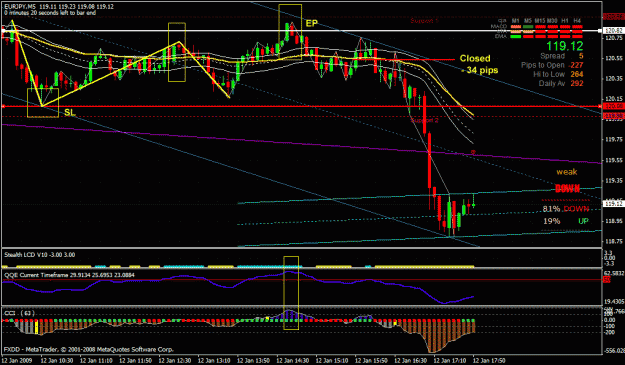Click the bold red DOWN trend indicator

567,188
